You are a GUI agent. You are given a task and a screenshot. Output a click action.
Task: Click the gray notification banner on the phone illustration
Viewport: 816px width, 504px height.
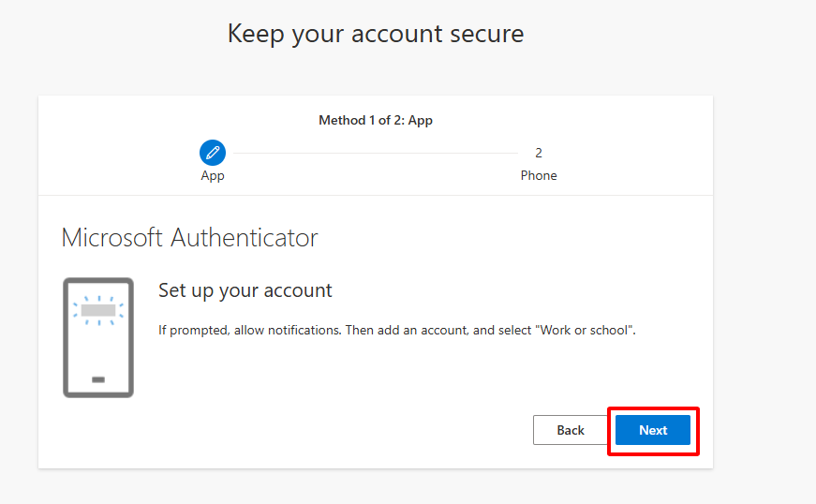pyautogui.click(x=98, y=309)
